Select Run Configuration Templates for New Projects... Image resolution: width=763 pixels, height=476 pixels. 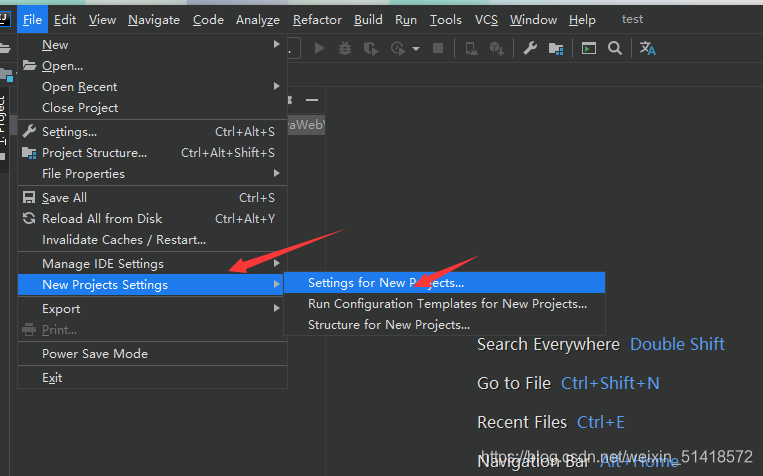pos(444,304)
